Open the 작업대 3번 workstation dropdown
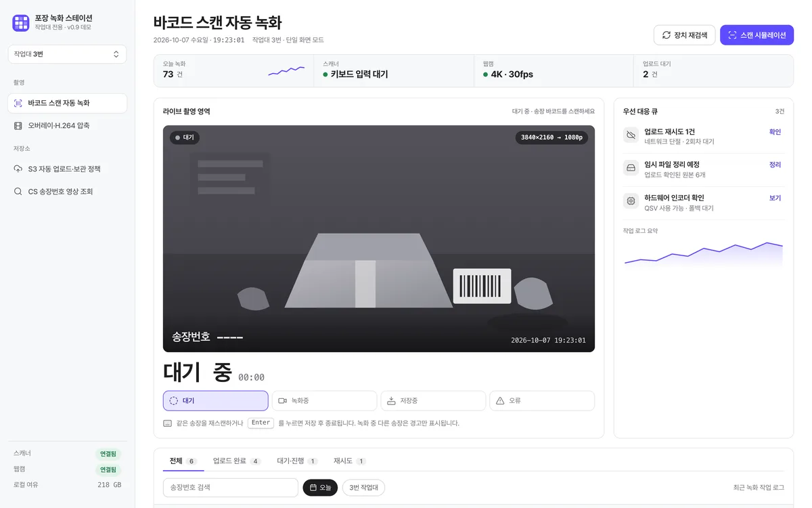 67,54
